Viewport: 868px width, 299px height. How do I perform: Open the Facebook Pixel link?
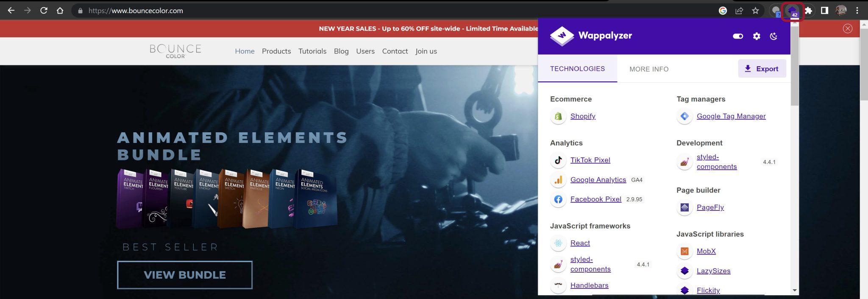595,199
